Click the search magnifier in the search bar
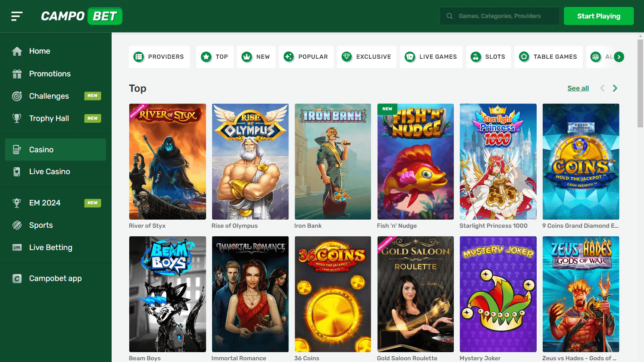The height and width of the screenshot is (362, 644). coord(449,15)
